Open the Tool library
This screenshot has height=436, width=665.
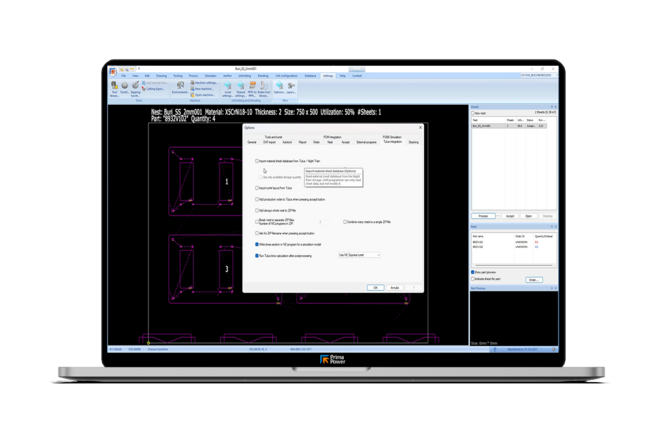[114, 89]
